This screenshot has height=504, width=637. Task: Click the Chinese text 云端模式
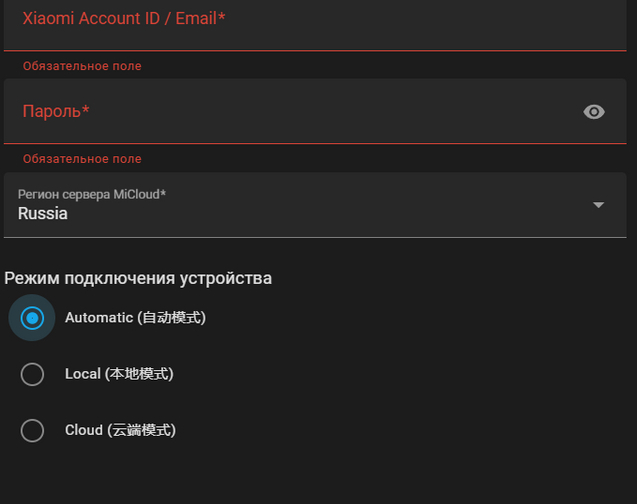pyautogui.click(x=144, y=430)
